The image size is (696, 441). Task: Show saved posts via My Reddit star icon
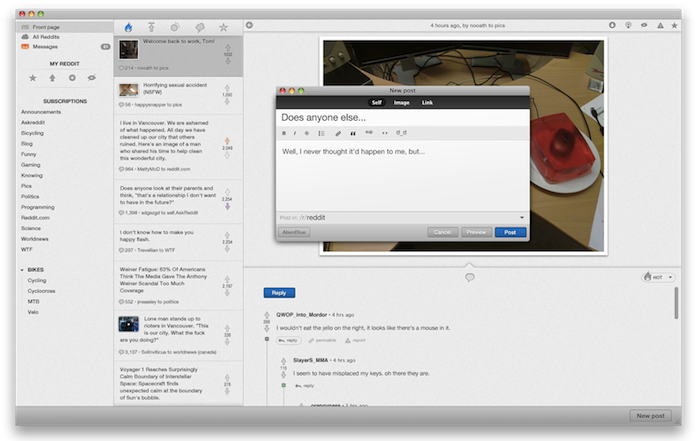point(32,77)
